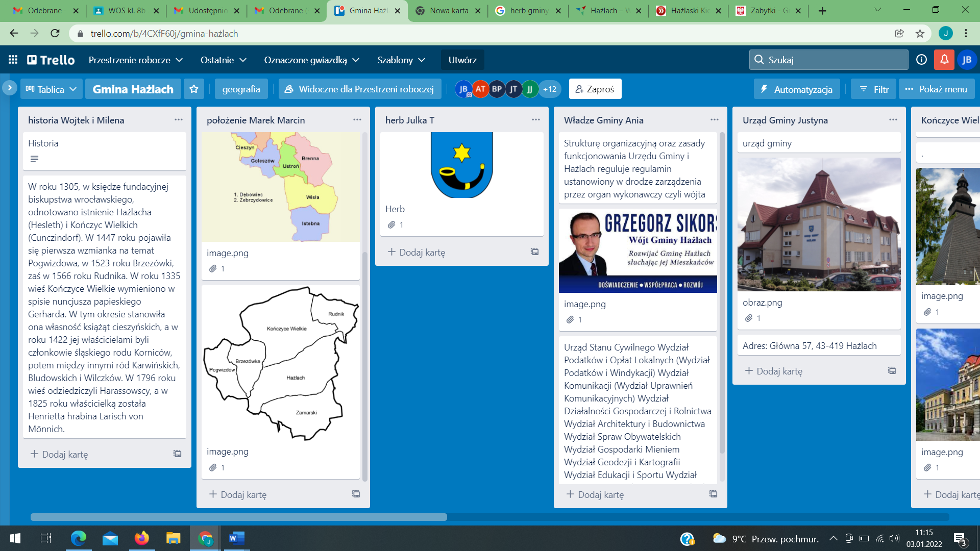Image resolution: width=980 pixels, height=551 pixels.
Task: Open the Ostatnie dropdown
Action: coord(223,60)
